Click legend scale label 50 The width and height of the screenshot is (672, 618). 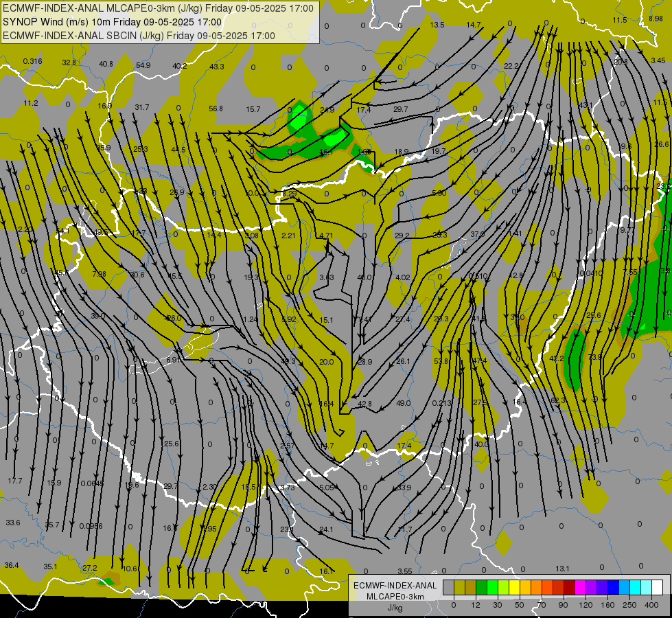click(x=520, y=605)
